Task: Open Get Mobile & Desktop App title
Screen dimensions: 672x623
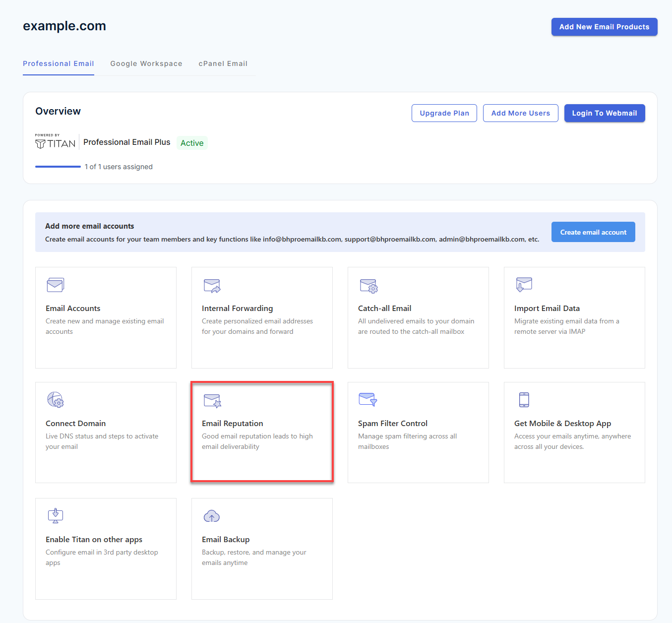Action: pos(562,424)
